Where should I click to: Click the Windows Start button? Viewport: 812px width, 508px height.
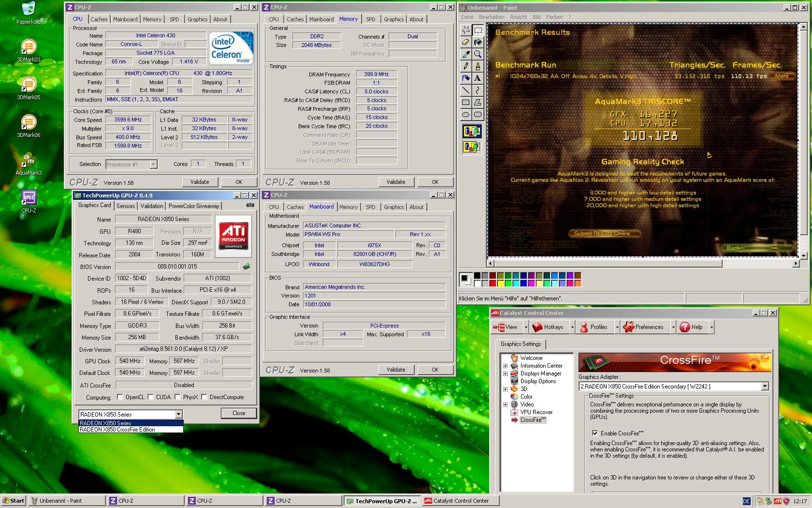click(13, 501)
